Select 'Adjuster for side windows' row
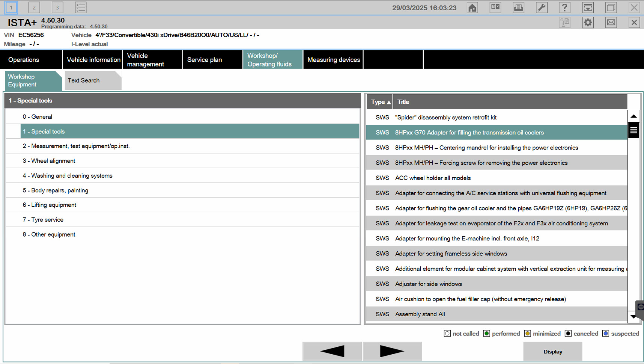Screen dimensions: 644x364 click(428, 284)
